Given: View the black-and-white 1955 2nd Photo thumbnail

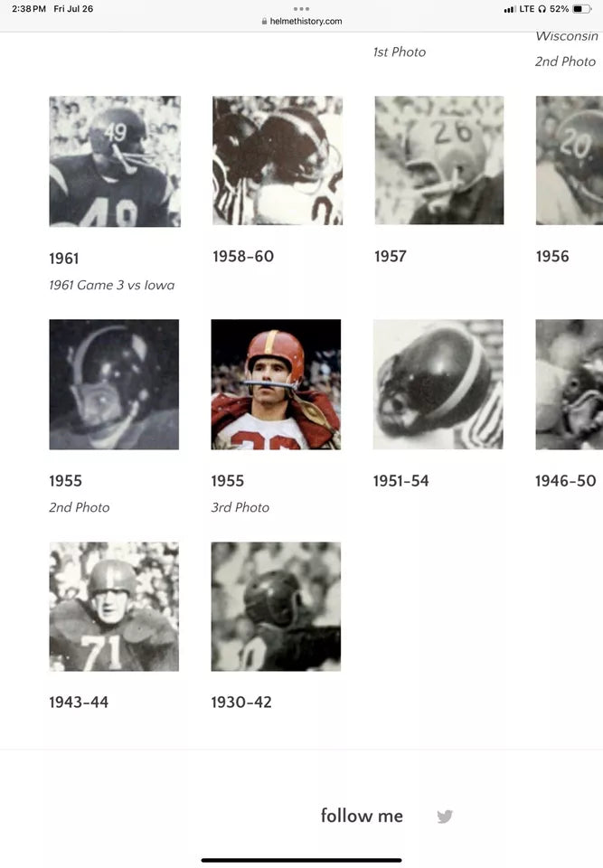Looking at the screenshot, I should 114,384.
